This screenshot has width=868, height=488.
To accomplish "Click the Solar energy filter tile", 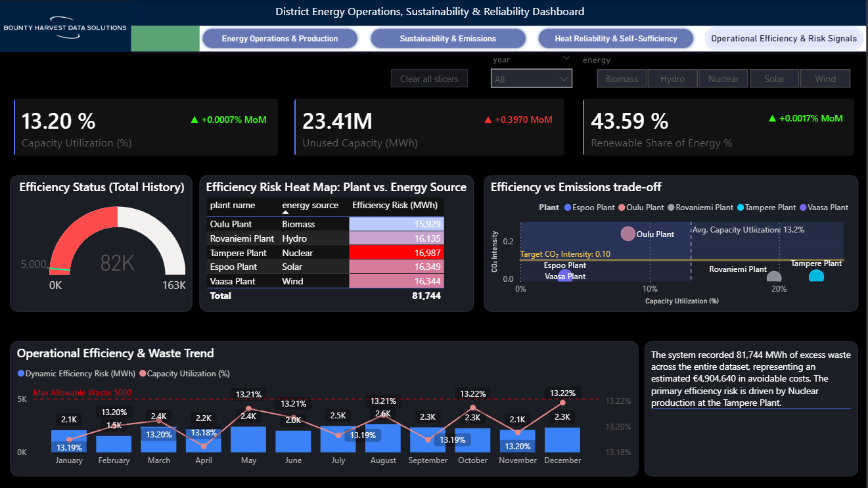I will [774, 78].
